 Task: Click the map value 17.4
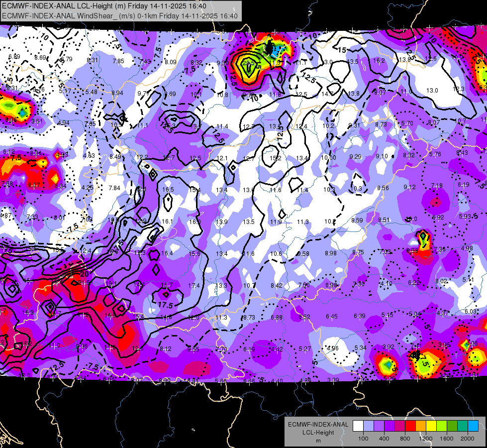194,285
